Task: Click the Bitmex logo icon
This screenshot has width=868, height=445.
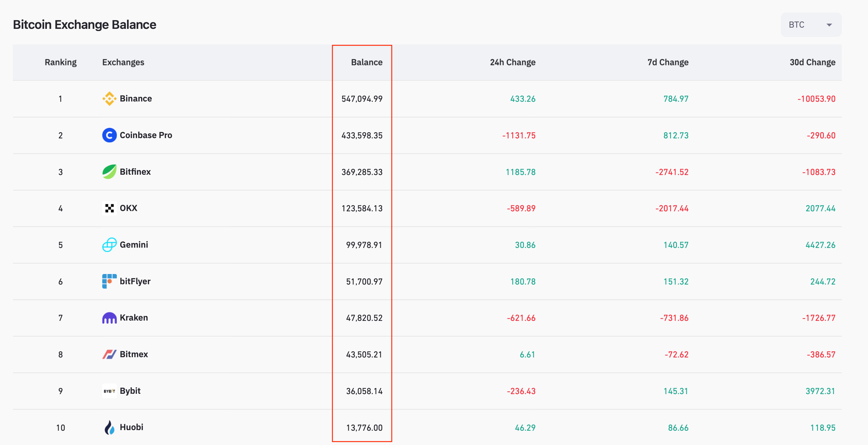Action: pyautogui.click(x=109, y=354)
